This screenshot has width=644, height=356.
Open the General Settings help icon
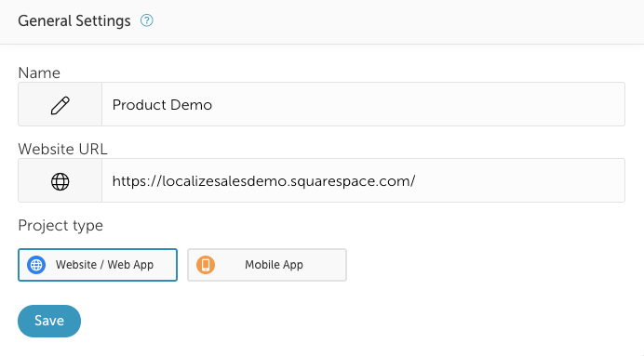coord(147,20)
